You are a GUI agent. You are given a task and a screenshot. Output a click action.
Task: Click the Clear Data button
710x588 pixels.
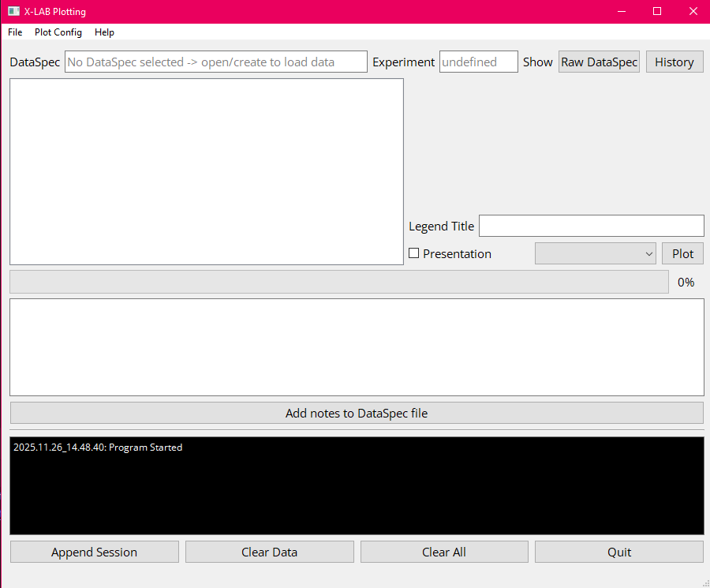pos(269,552)
